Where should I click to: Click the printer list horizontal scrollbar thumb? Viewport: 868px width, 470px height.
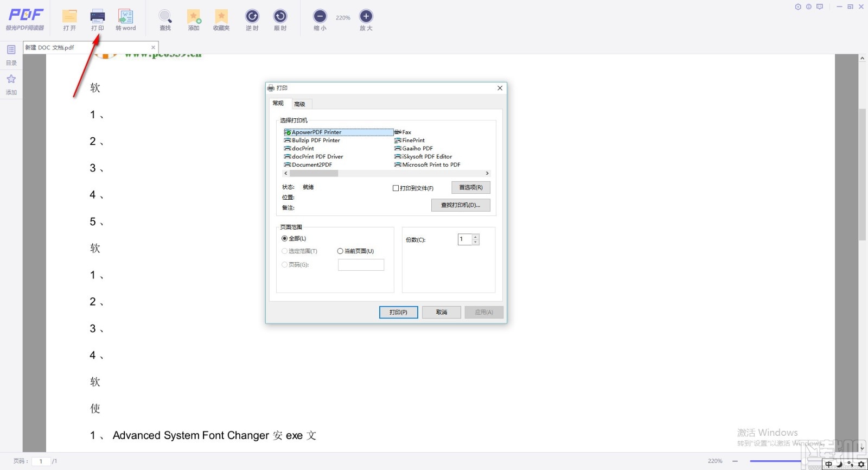pos(314,173)
